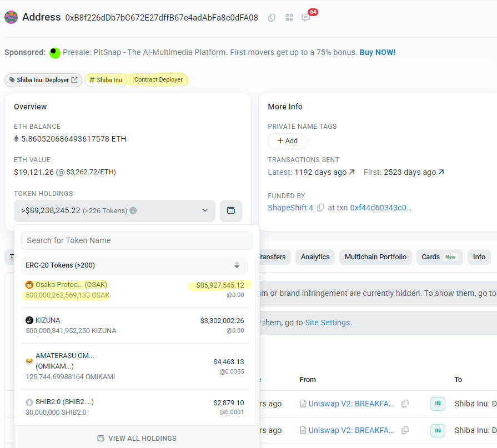The width and height of the screenshot is (497, 448).
Task: Open first transaction arrow icon
Action: click(x=441, y=172)
